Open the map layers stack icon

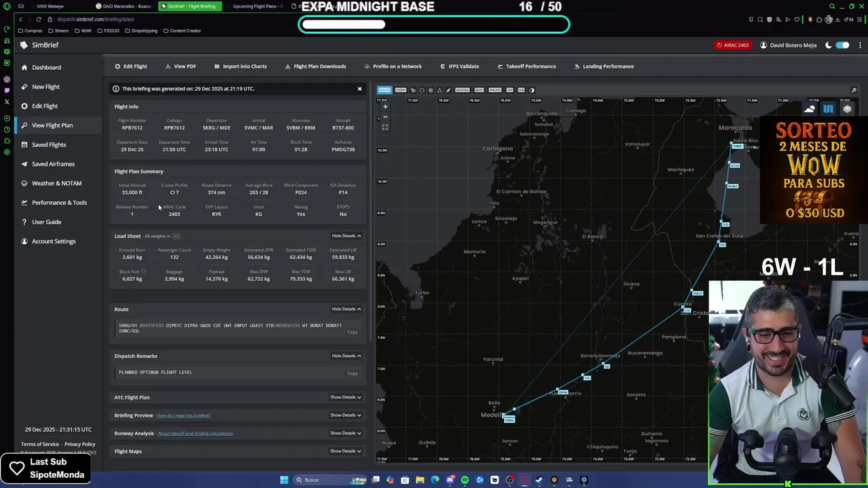[847, 109]
